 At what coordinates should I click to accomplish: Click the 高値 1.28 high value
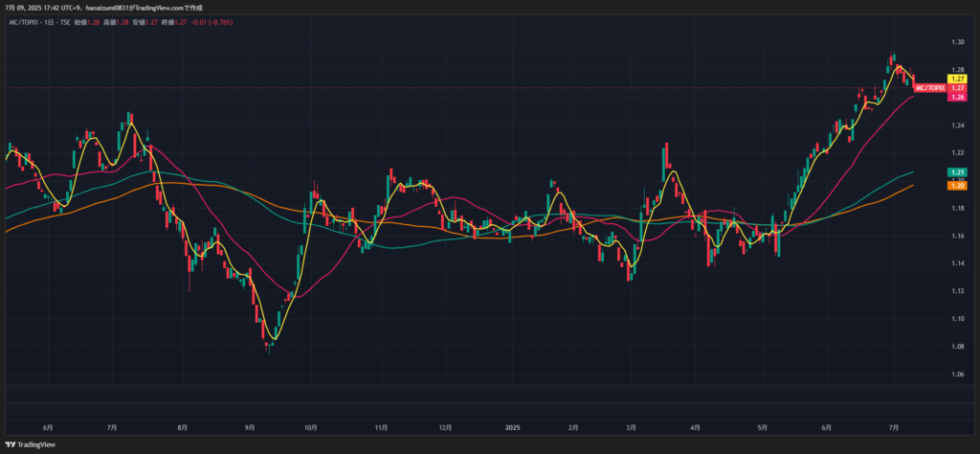pyautogui.click(x=116, y=22)
